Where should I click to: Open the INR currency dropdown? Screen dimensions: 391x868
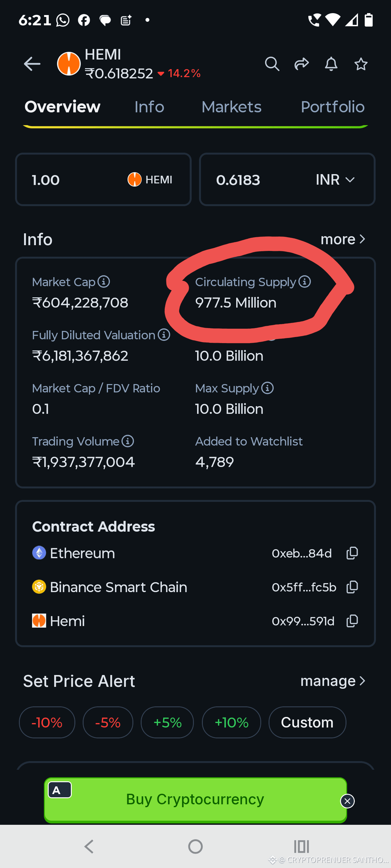point(335,180)
